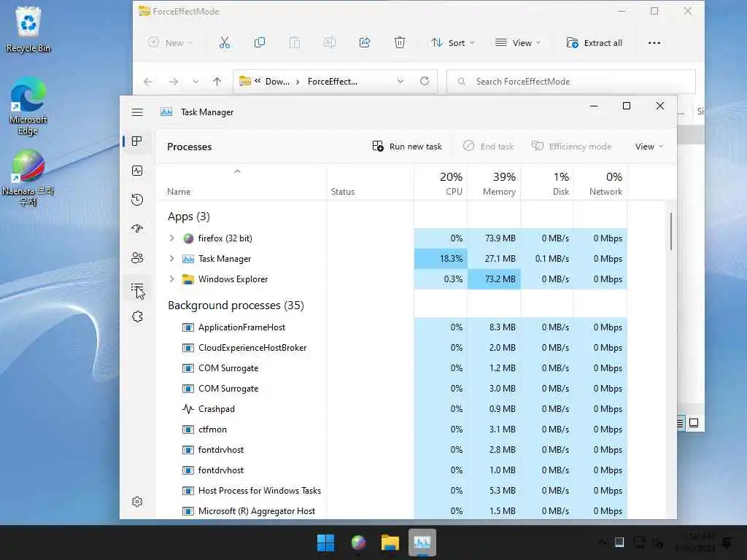The height and width of the screenshot is (560, 747).
Task: Show hidden system tray icons
Action: 602,542
